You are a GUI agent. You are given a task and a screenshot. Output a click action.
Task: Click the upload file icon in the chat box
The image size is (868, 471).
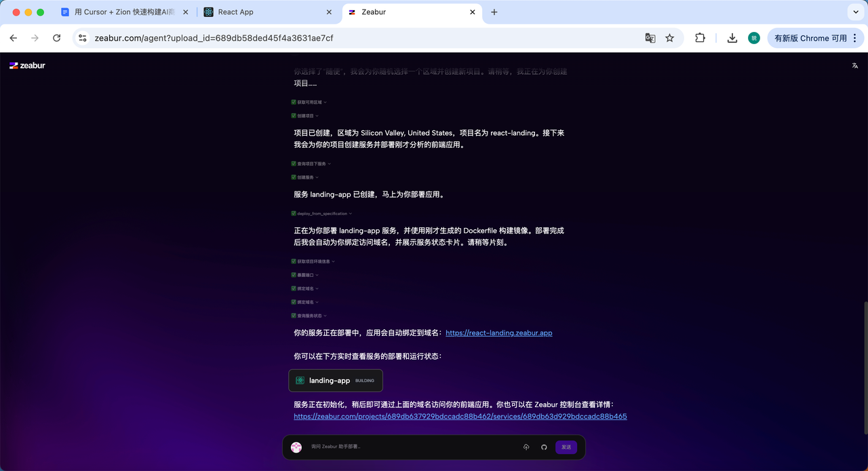click(526, 447)
